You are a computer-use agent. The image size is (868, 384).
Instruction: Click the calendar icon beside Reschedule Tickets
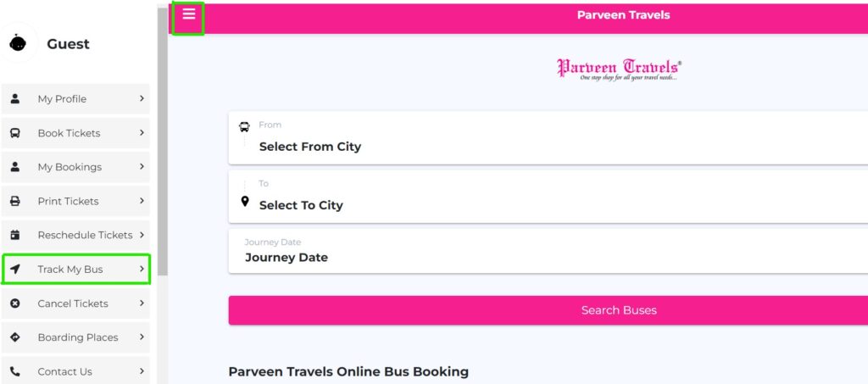click(15, 235)
